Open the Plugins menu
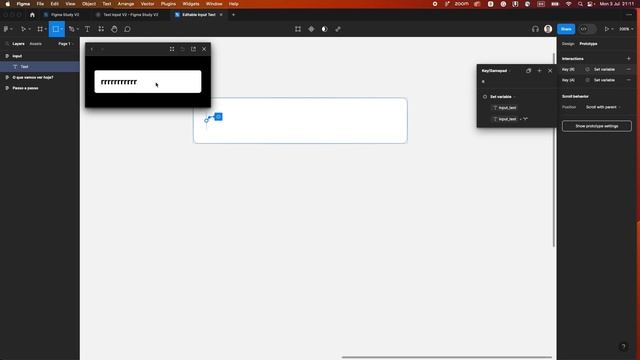Image resolution: width=640 pixels, height=360 pixels. click(168, 4)
